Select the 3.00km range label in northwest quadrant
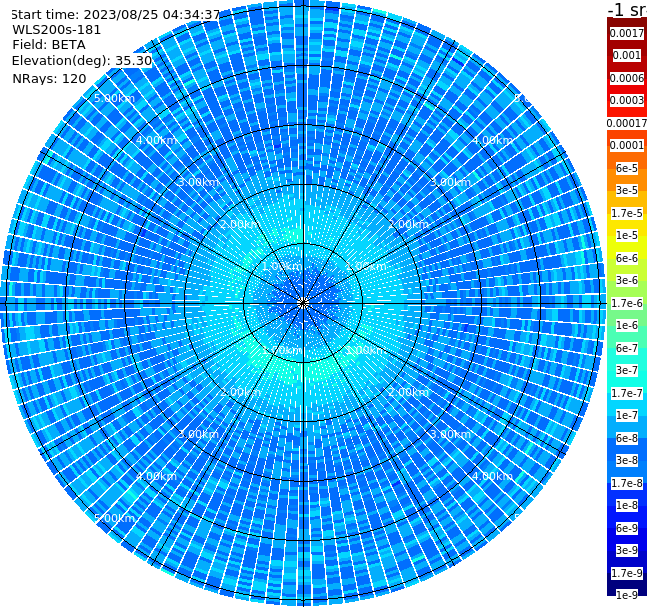The height and width of the screenshot is (607, 647). click(x=198, y=182)
